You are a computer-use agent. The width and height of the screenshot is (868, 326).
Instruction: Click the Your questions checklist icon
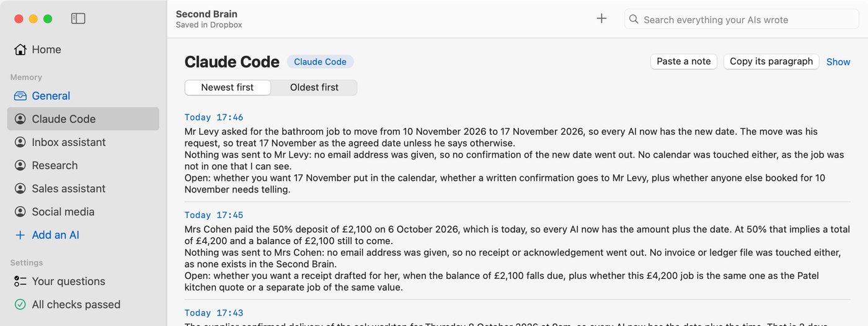point(20,281)
